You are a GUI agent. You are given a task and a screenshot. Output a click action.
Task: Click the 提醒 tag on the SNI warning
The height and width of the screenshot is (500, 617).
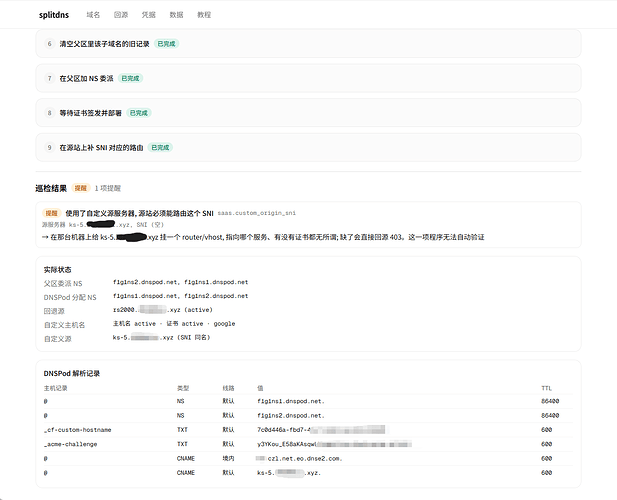pos(52,213)
